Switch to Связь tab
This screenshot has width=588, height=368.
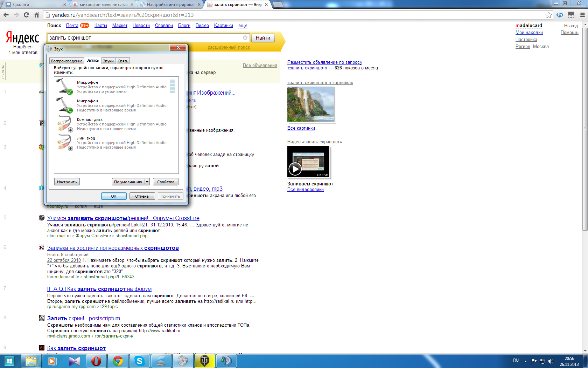[x=123, y=61]
